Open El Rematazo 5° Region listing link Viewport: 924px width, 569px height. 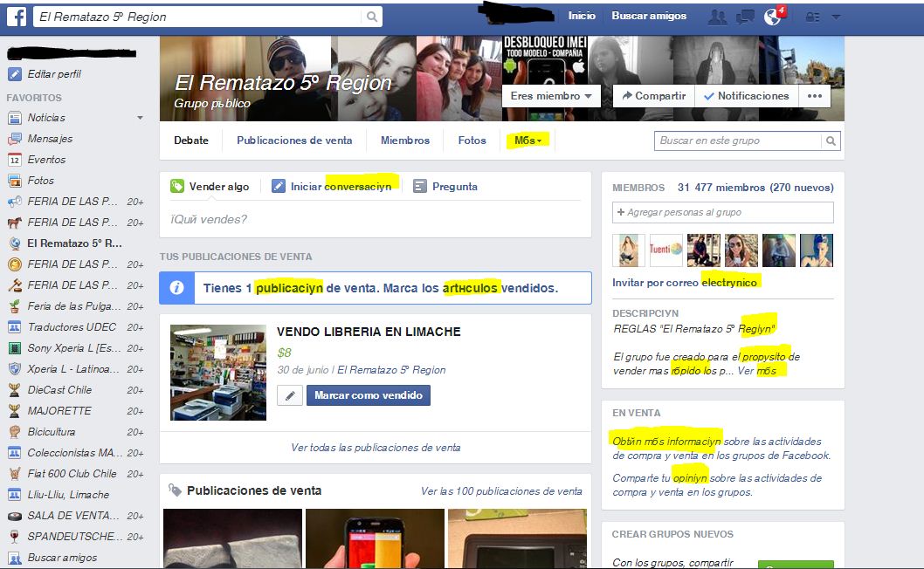coord(391,370)
